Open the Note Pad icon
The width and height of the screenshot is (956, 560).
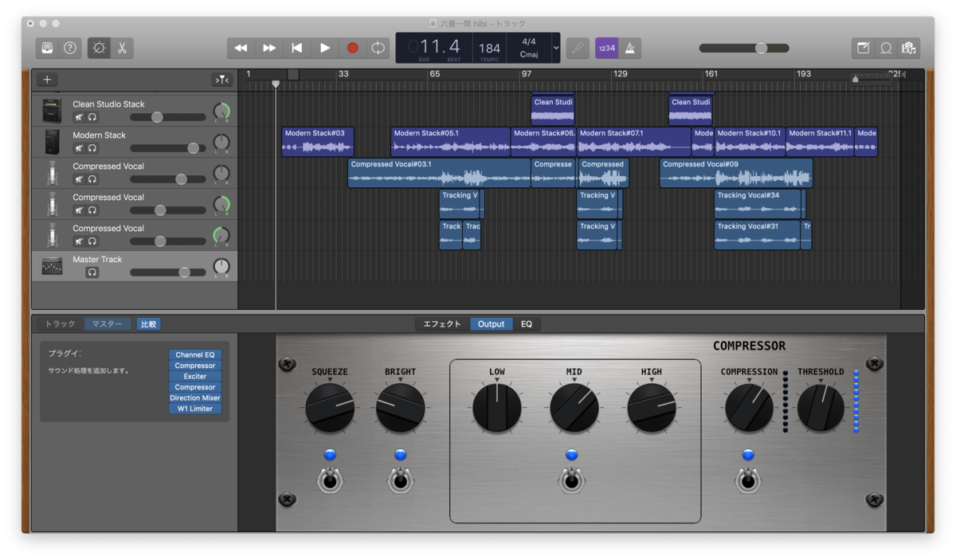(863, 48)
